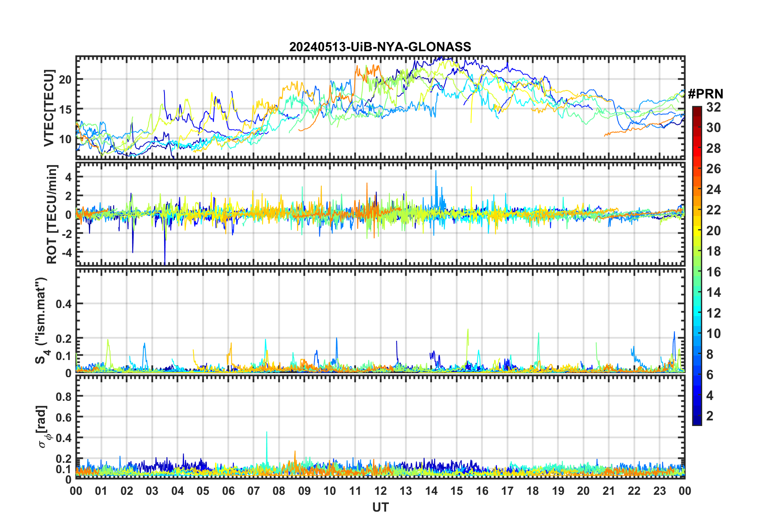Pick UT axis hour label 05
The height and width of the screenshot is (532, 761).
coord(203,491)
